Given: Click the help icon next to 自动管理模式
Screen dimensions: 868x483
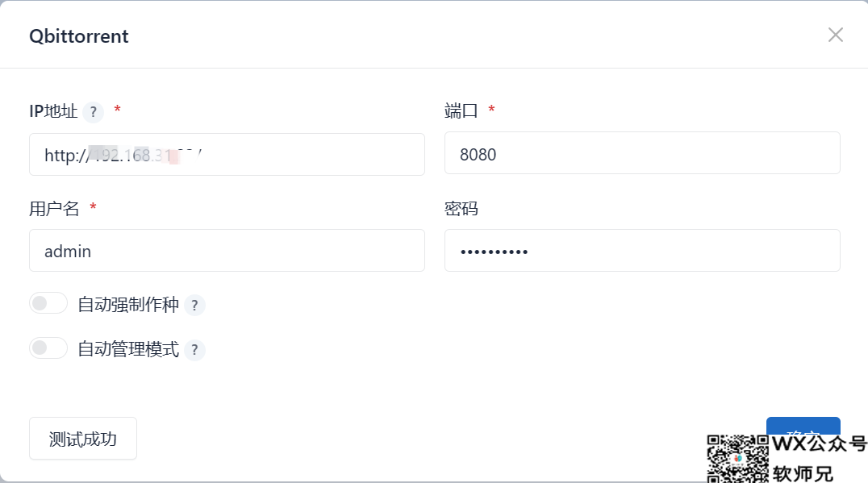Looking at the screenshot, I should (x=194, y=350).
